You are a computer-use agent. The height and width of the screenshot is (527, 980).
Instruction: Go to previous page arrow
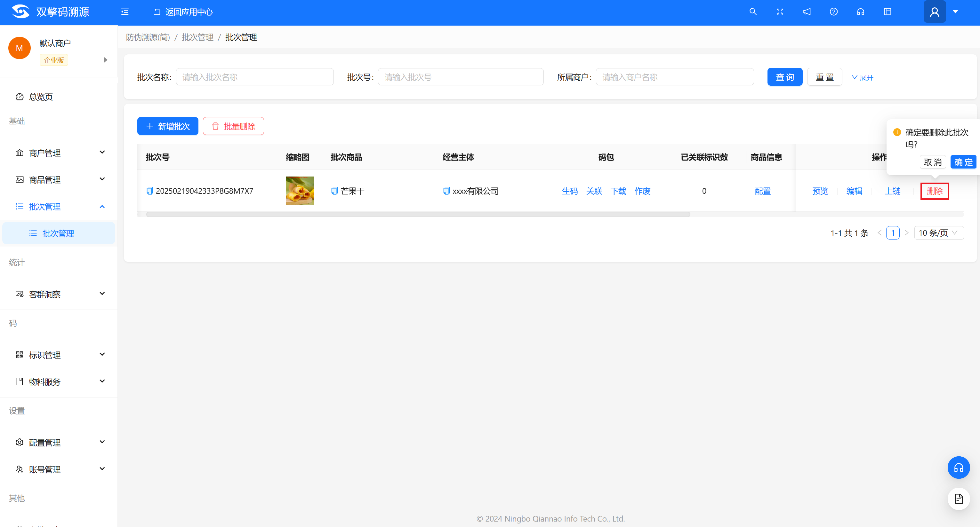[879, 233]
